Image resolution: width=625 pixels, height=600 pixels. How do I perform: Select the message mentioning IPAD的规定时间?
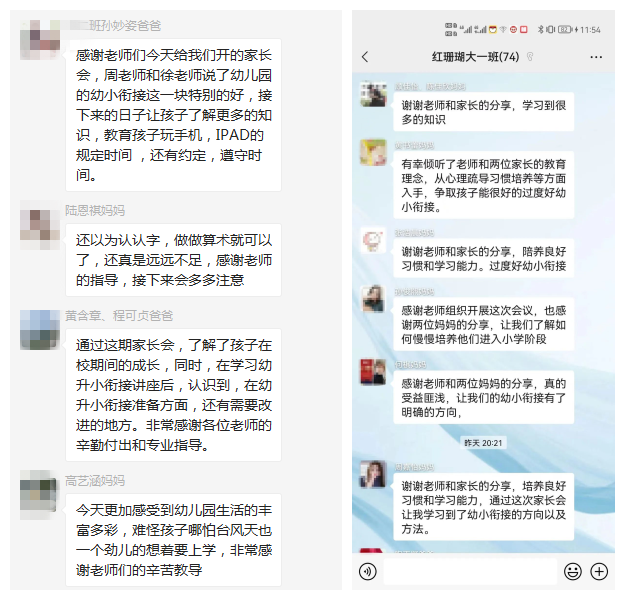pos(173,115)
